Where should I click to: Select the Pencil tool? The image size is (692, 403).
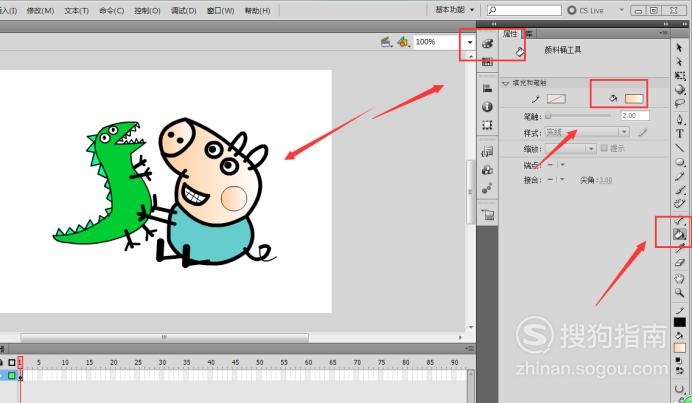tap(680, 177)
